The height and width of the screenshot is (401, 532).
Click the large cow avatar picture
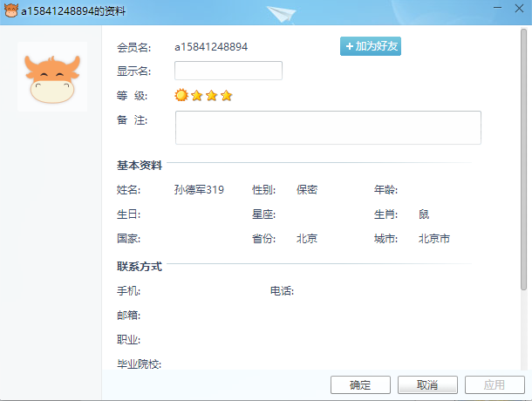tap(52, 77)
